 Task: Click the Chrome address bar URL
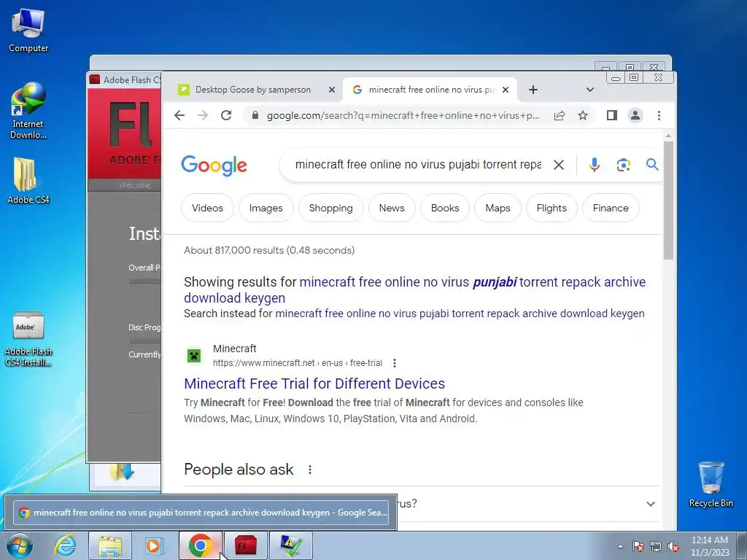(x=403, y=115)
